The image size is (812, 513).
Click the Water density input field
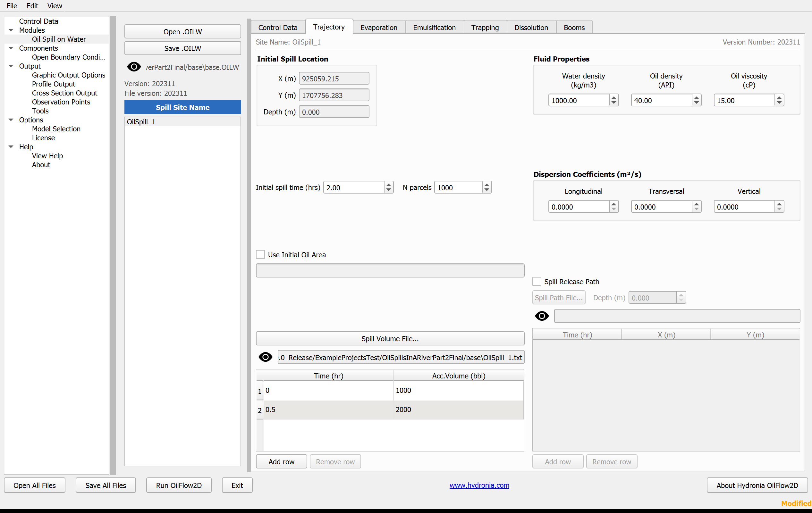point(579,100)
